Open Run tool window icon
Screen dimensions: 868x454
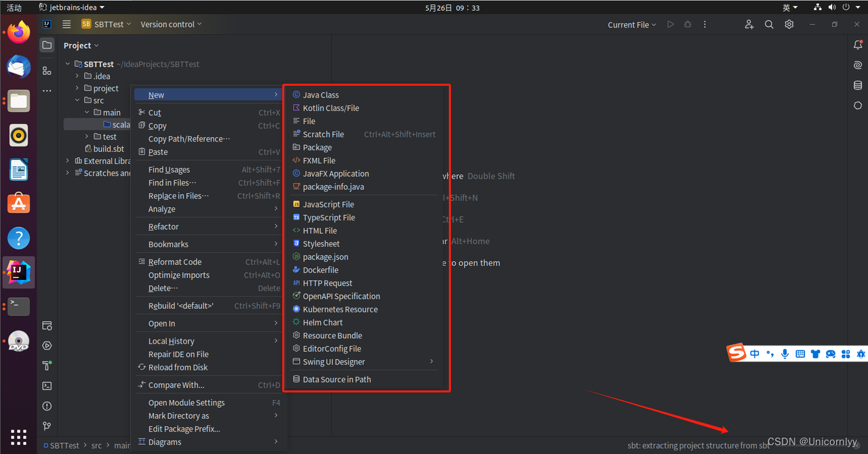(x=47, y=346)
